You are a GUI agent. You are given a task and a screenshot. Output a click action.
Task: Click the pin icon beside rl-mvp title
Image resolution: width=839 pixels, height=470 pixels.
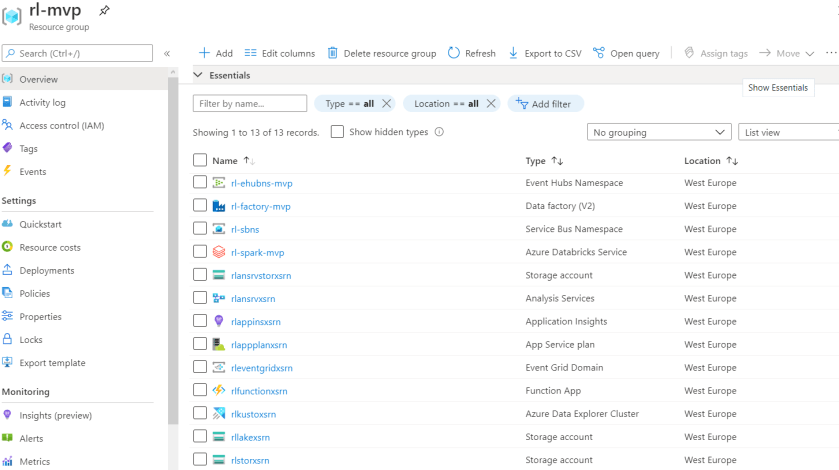click(105, 10)
